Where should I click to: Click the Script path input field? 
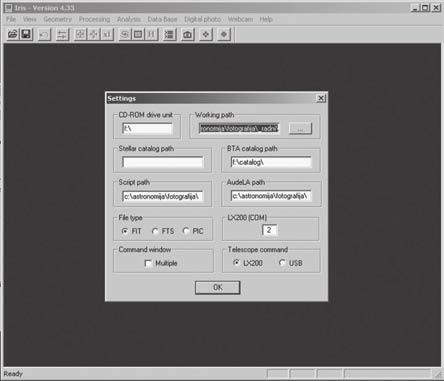click(163, 196)
